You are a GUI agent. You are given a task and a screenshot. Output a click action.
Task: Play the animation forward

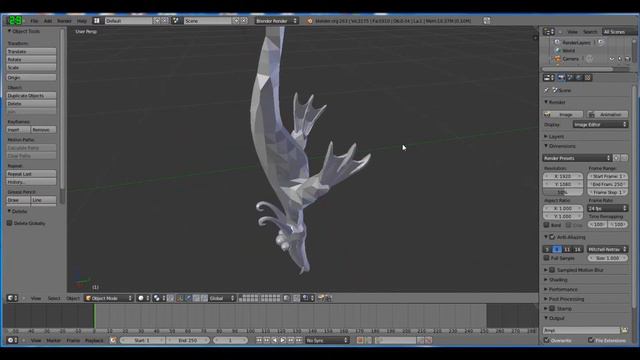pos(282,340)
